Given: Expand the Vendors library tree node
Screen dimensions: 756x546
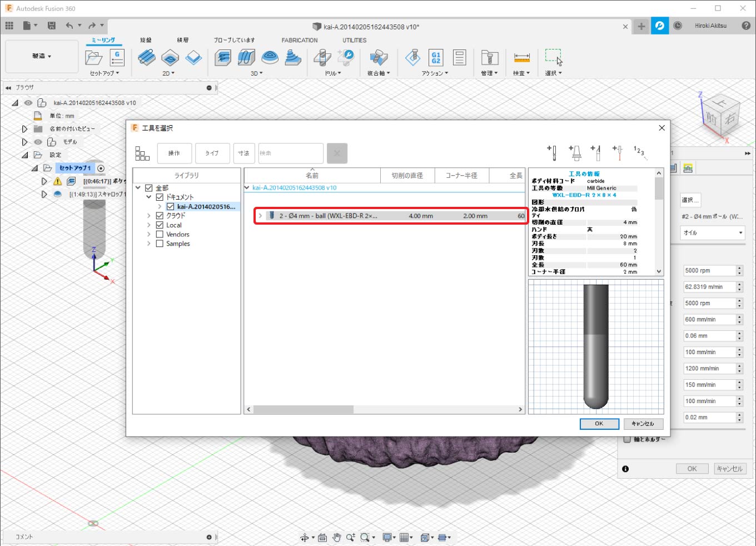Looking at the screenshot, I should [x=149, y=235].
